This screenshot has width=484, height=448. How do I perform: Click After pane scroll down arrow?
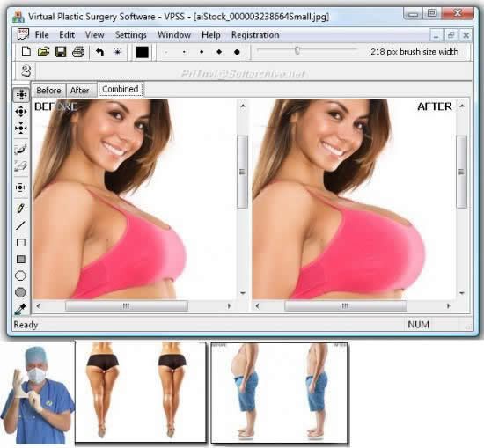(462, 293)
